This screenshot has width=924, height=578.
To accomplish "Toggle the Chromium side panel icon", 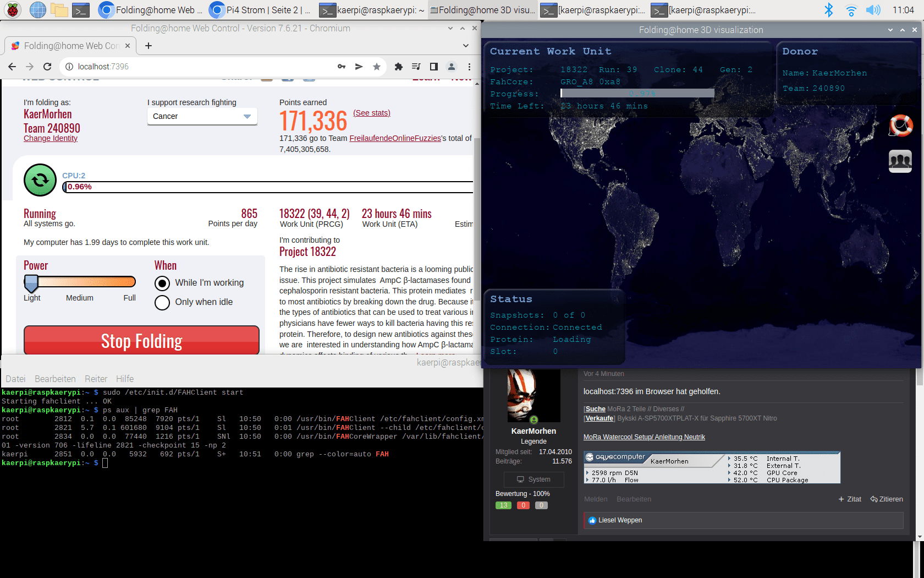I will (x=434, y=67).
